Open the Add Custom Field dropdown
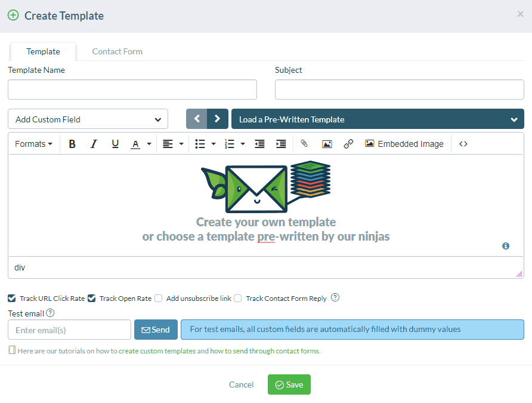The width and height of the screenshot is (532, 403). coord(88,119)
